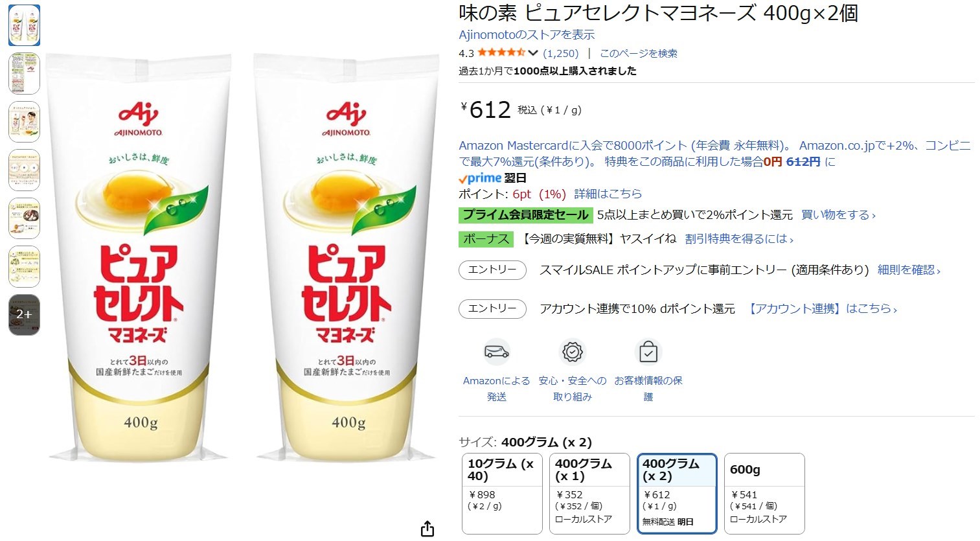The image size is (980, 541).
Task: Click the star rating icons
Action: point(501,52)
